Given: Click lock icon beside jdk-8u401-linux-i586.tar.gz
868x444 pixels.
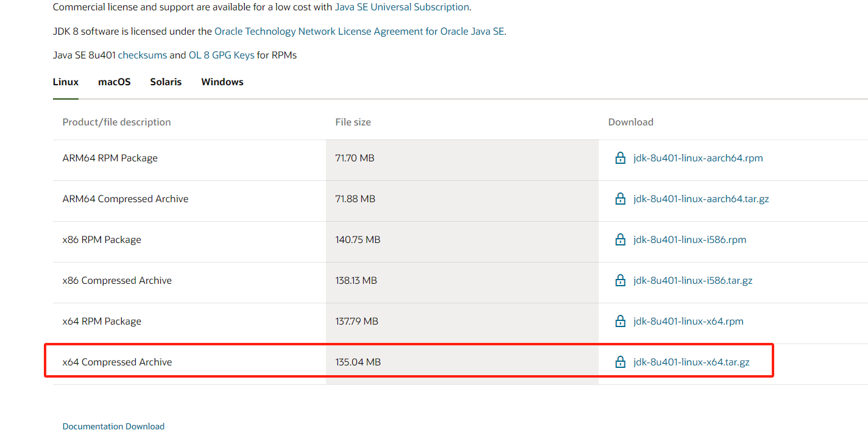Looking at the screenshot, I should click(620, 281).
